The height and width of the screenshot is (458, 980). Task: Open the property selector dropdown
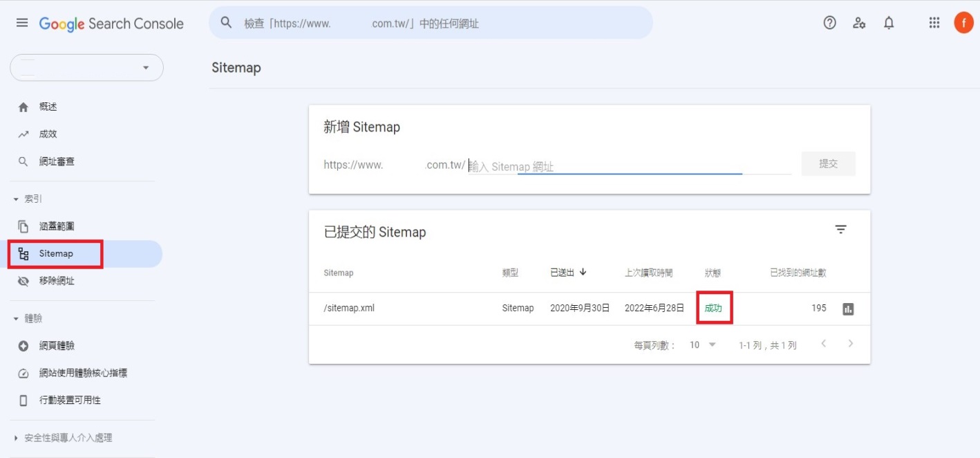[86, 68]
